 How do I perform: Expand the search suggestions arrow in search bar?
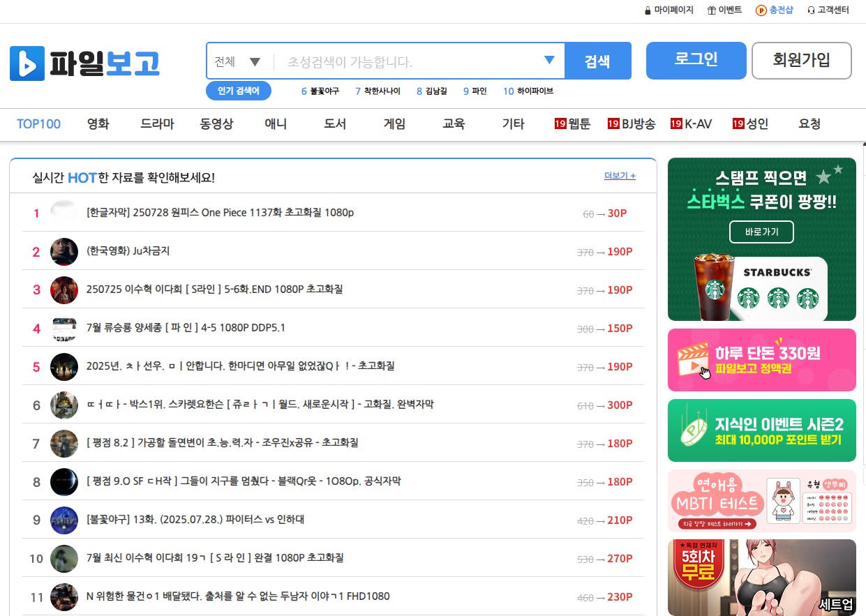551,61
